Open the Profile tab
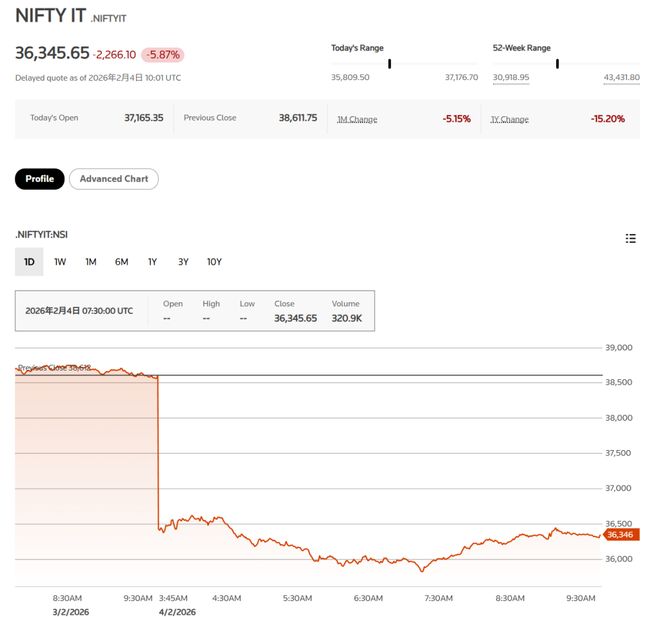This screenshot has height=617, width=660. 40,179
